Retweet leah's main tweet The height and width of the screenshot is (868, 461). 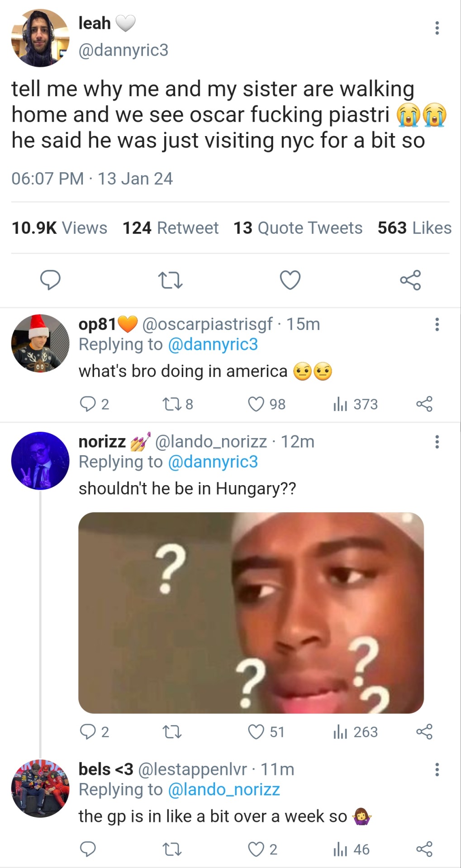[x=171, y=280]
